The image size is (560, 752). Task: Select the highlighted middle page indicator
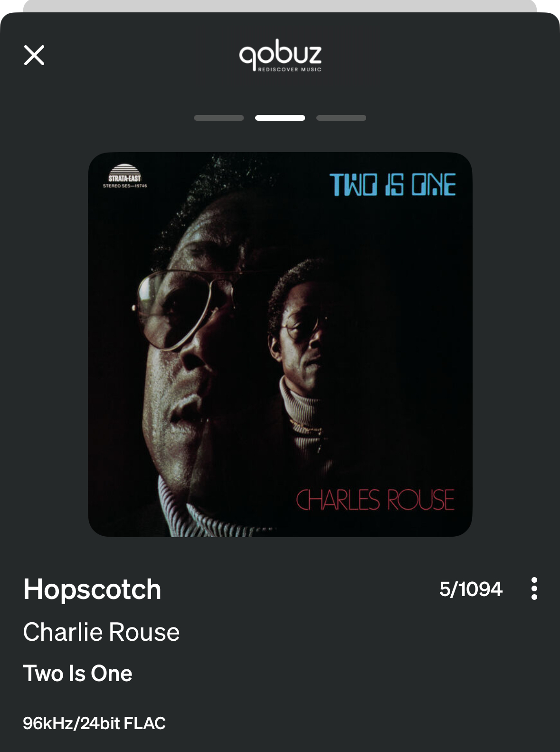coord(280,118)
